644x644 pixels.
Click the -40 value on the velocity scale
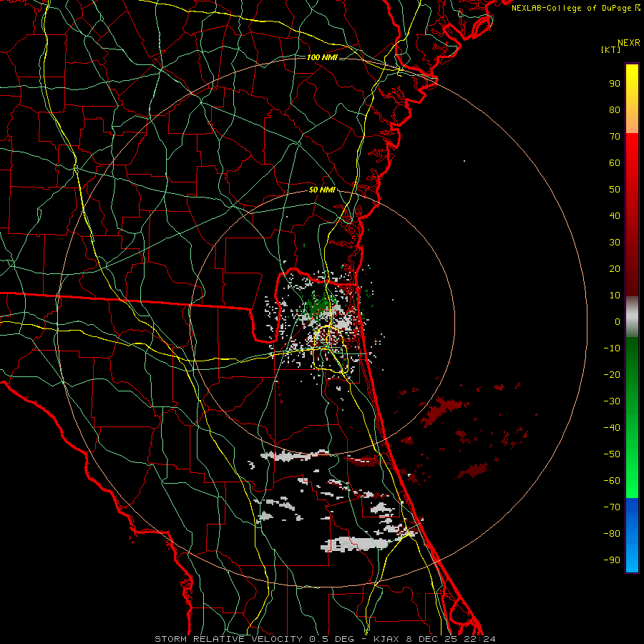tap(612, 428)
